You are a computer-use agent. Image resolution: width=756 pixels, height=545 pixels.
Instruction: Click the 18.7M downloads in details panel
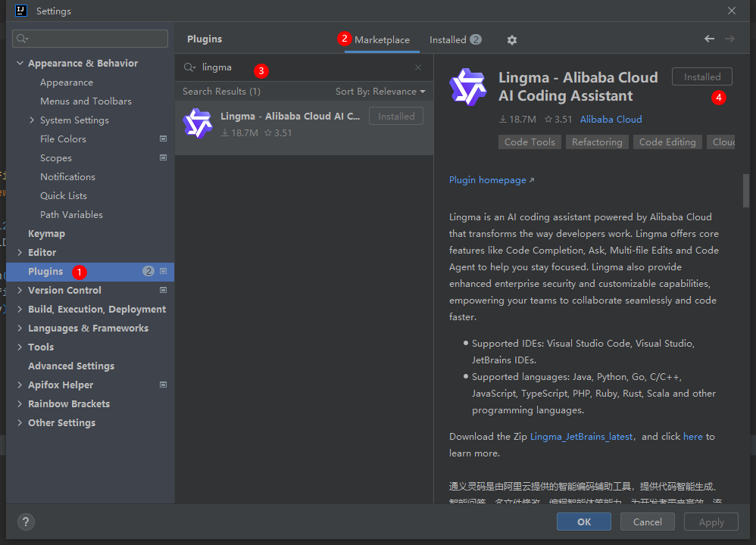[x=517, y=120]
